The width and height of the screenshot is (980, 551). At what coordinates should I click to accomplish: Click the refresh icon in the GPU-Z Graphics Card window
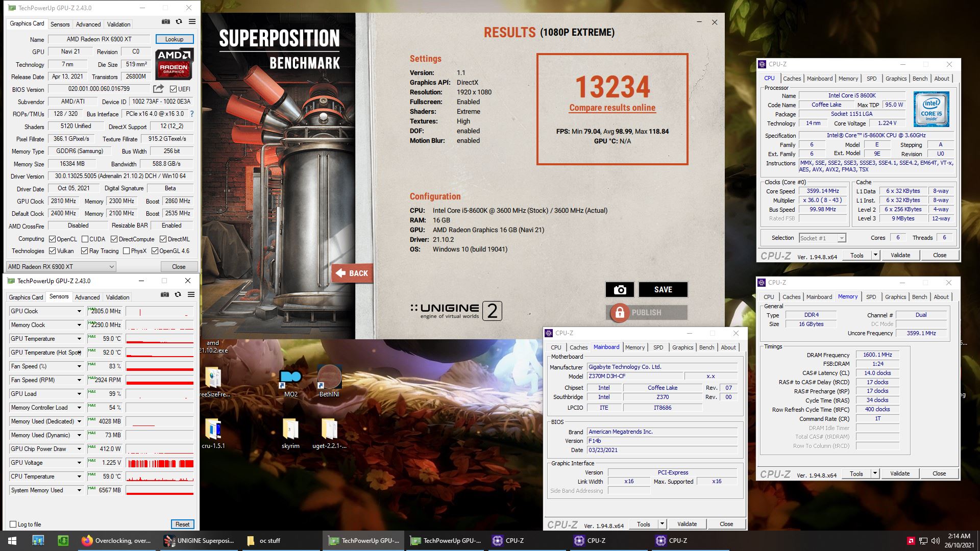pyautogui.click(x=179, y=22)
